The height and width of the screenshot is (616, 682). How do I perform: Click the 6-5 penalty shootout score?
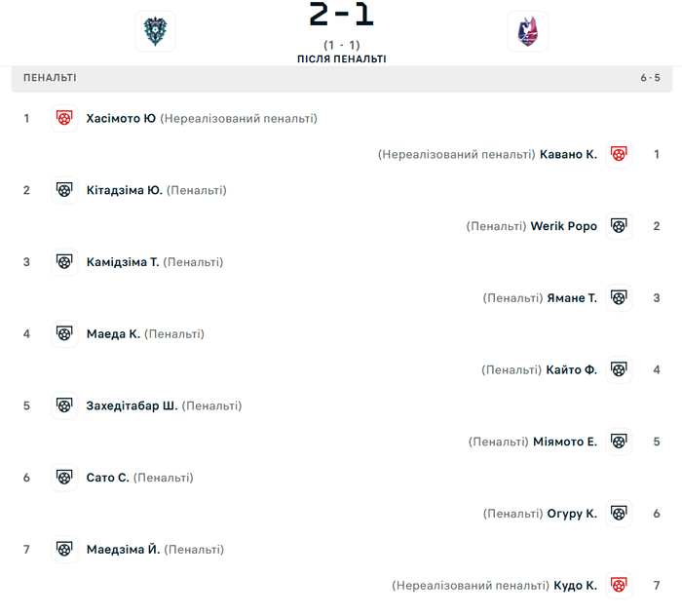pos(650,78)
